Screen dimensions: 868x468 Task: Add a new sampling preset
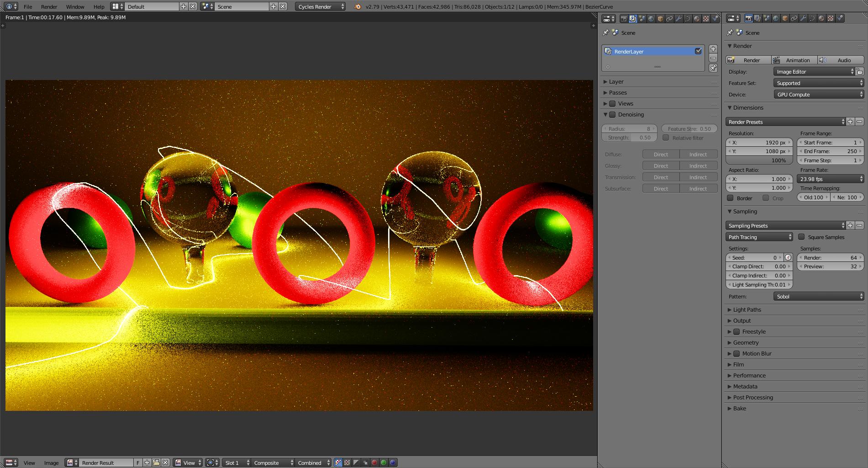(x=850, y=225)
